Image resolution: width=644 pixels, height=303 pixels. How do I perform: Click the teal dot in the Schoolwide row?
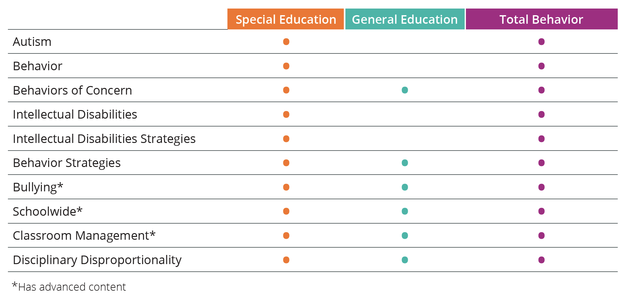[x=405, y=211]
